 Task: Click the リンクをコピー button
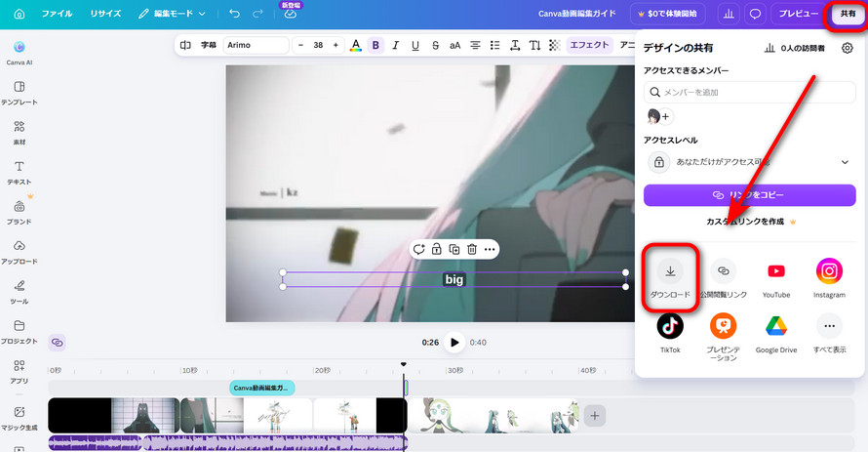click(750, 195)
